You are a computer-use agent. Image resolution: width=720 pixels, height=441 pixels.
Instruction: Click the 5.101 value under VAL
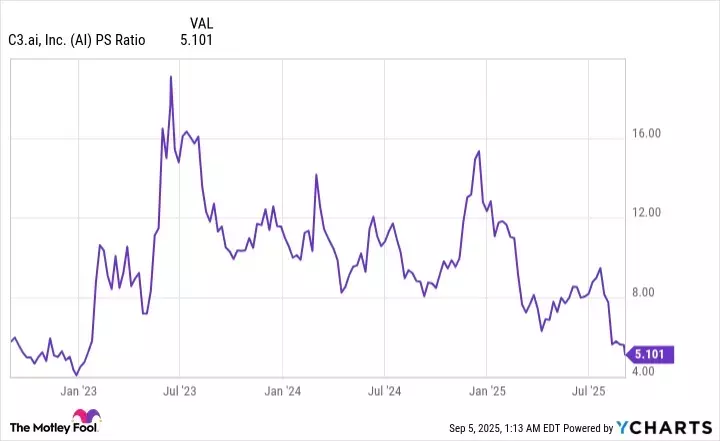(x=196, y=41)
